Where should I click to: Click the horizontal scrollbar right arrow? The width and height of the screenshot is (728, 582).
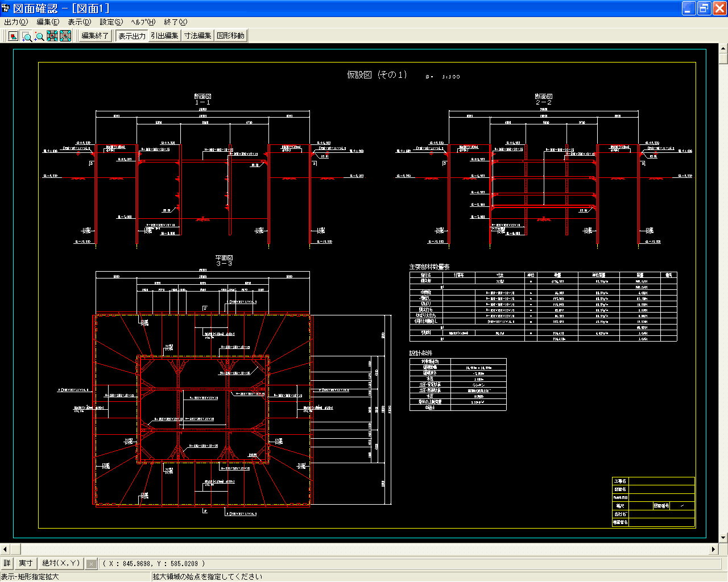point(713,549)
